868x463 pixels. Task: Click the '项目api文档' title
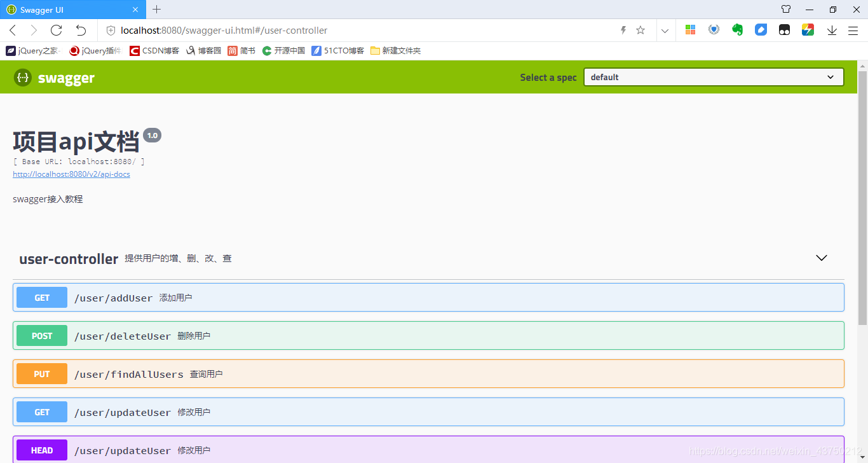[x=76, y=141]
